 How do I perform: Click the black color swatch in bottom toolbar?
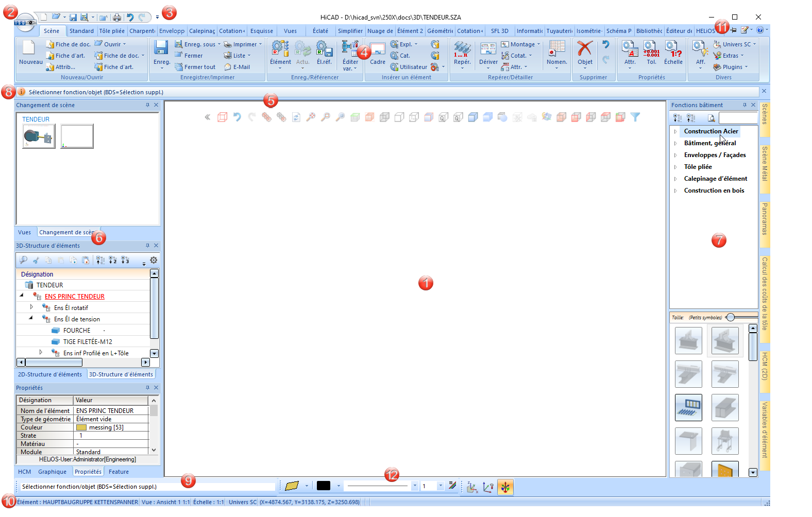324,486
